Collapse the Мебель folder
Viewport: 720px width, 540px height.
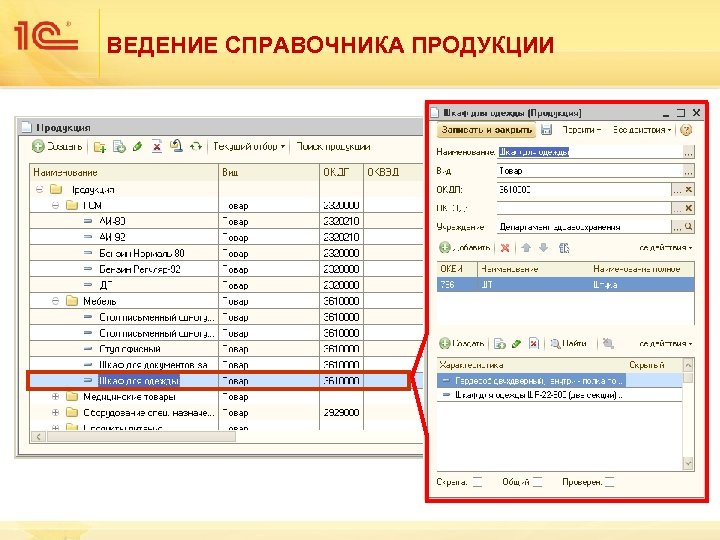[x=56, y=301]
